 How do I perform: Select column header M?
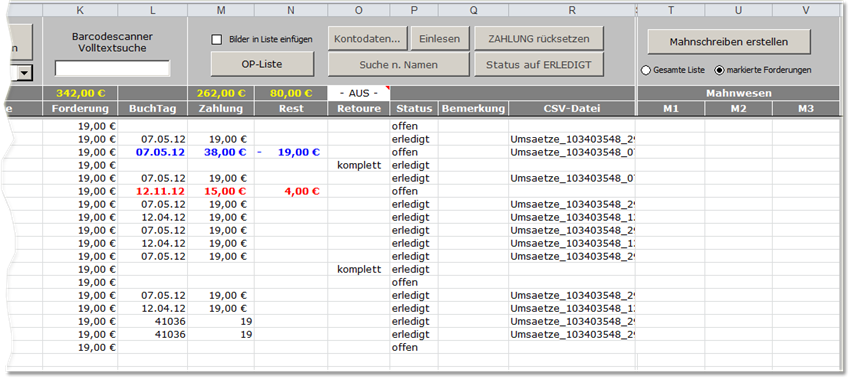tap(221, 10)
